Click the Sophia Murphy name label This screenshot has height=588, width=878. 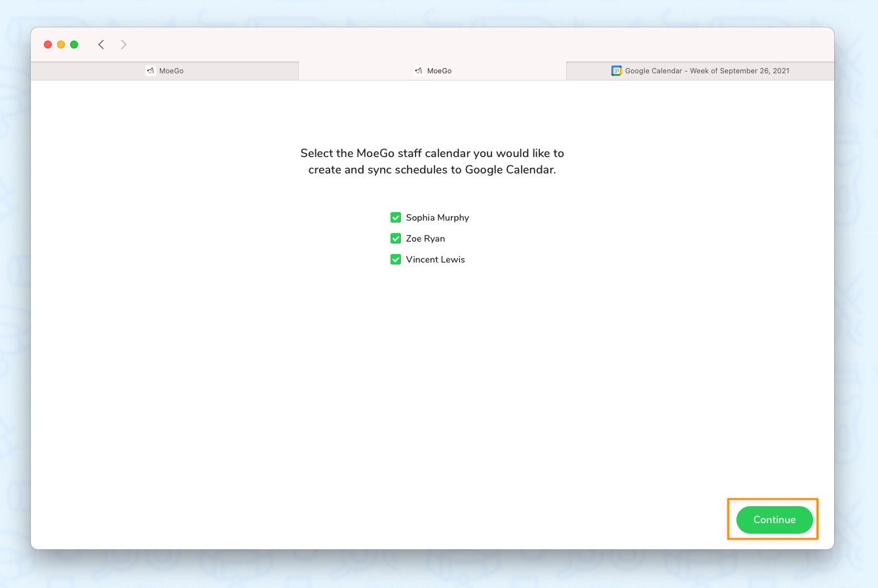438,217
